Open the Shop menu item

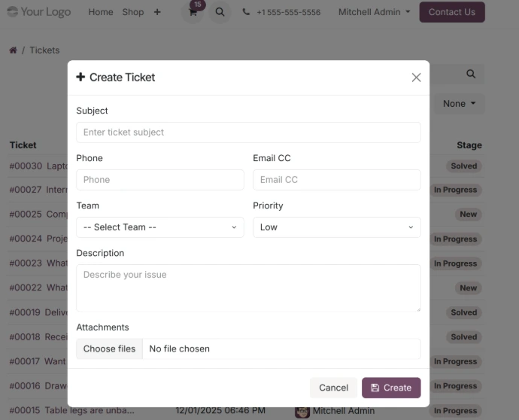point(133,12)
